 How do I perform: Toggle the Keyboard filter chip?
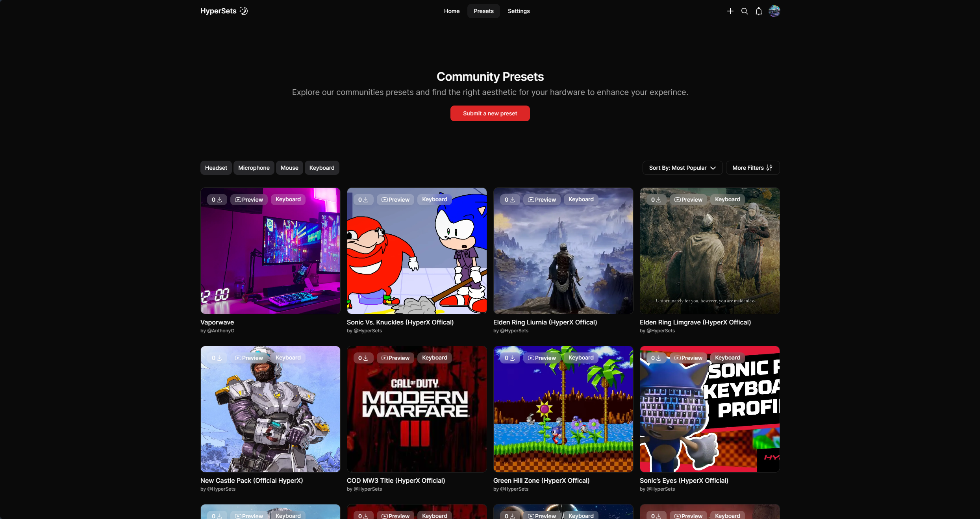coord(322,168)
